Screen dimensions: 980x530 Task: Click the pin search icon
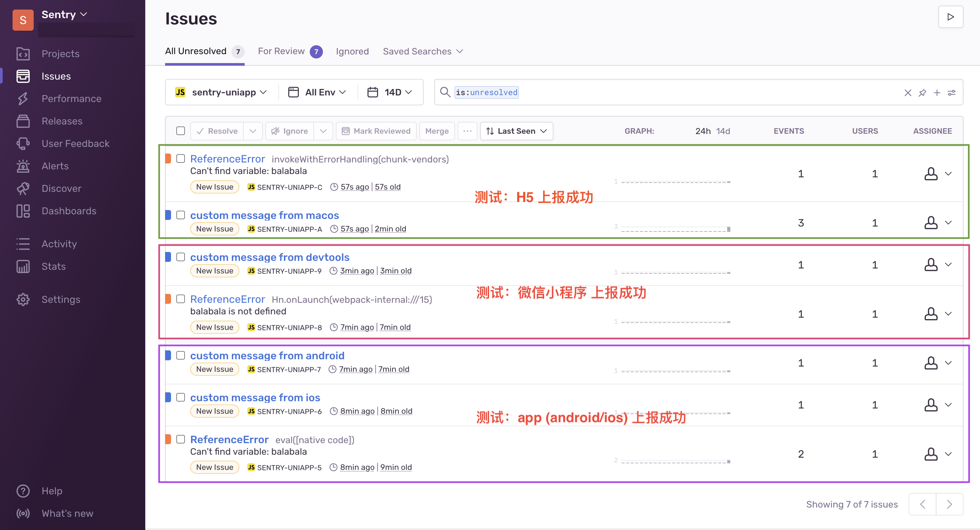[922, 92]
